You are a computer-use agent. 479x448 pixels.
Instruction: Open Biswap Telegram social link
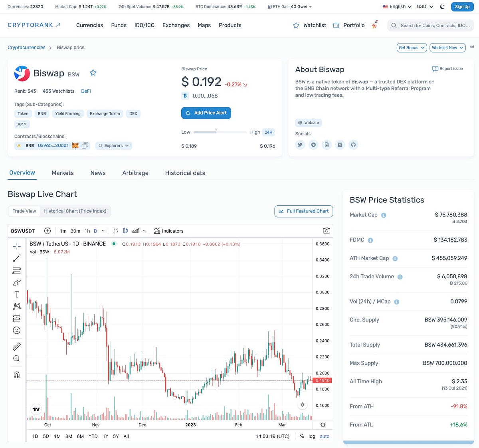click(x=313, y=145)
